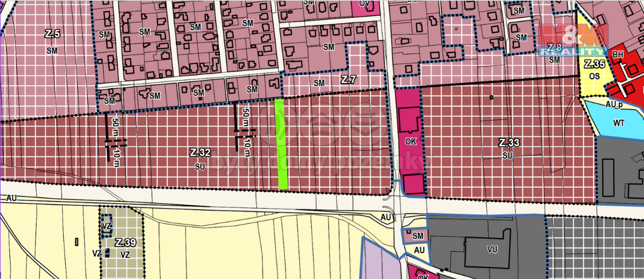Click the Z.33 zone label

pyautogui.click(x=509, y=143)
